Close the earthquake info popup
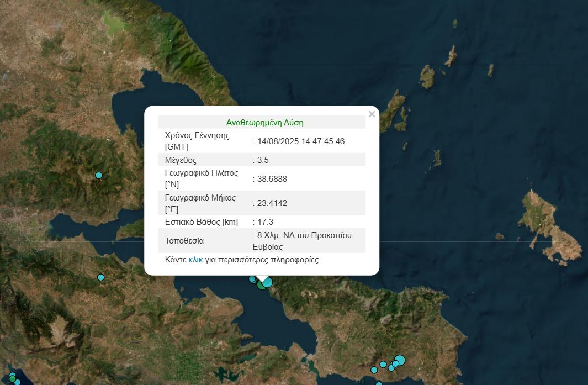The width and height of the screenshot is (588, 385). (x=372, y=114)
